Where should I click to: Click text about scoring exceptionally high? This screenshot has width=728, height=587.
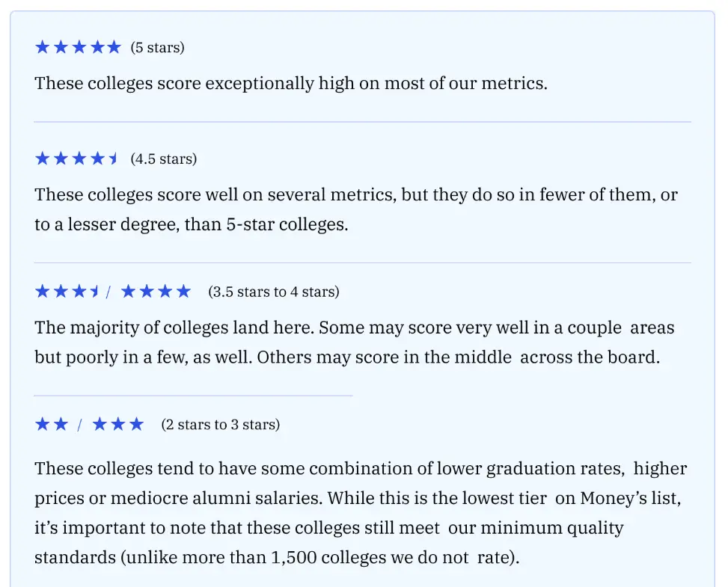[x=291, y=84]
